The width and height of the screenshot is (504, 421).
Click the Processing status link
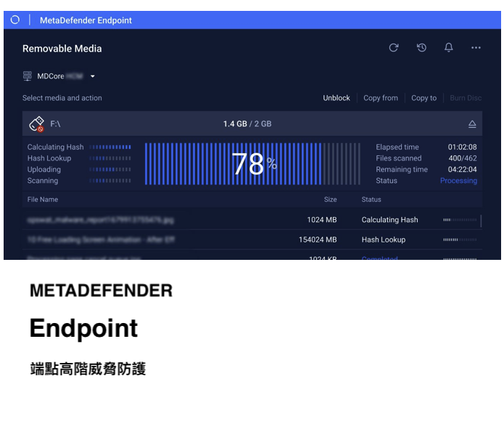(458, 181)
